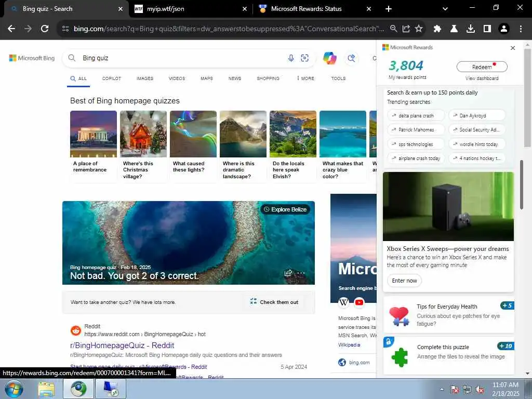532x399 pixels.
Task: Search trending topic airplane crash today
Action: pyautogui.click(x=416, y=158)
